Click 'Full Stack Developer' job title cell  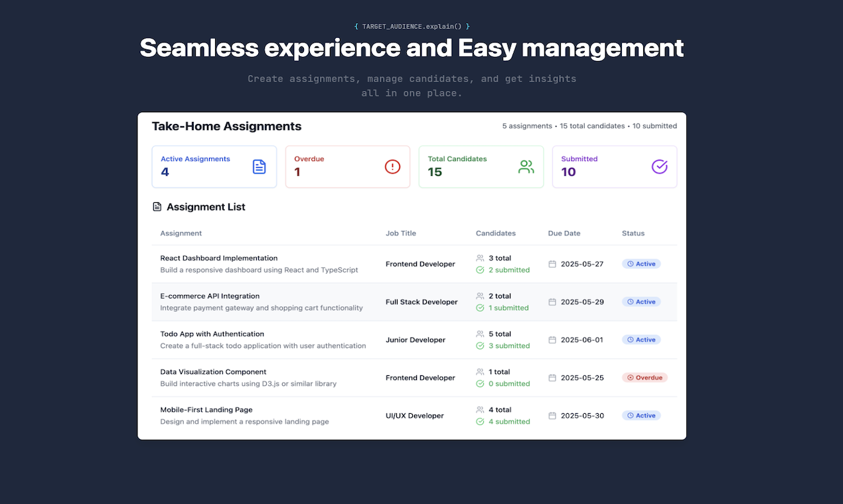421,302
